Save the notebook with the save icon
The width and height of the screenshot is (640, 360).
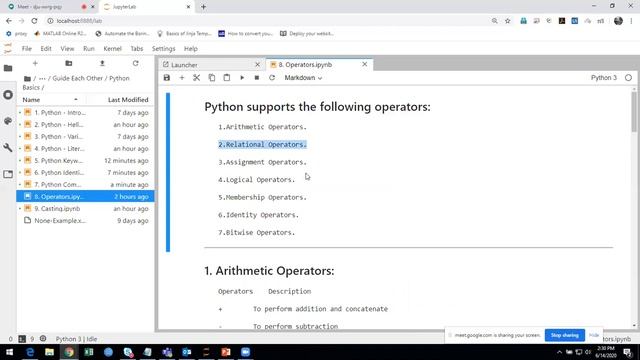coord(167,78)
